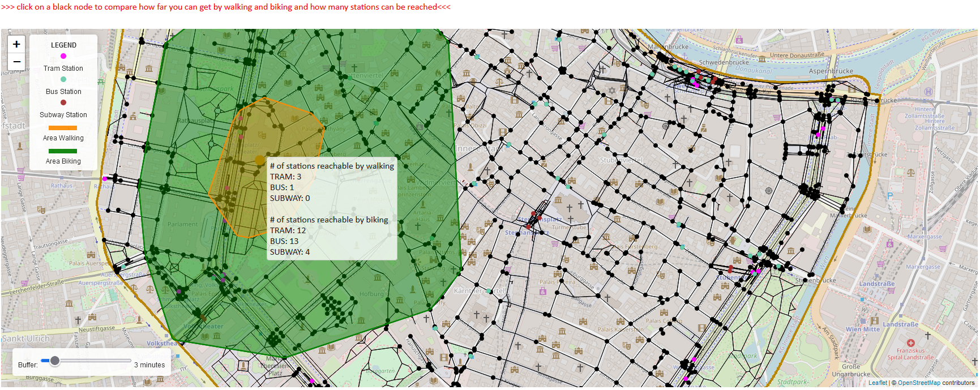Click 'SUBWAY: 4' in the popup
This screenshot has height=390, width=980.
[290, 252]
